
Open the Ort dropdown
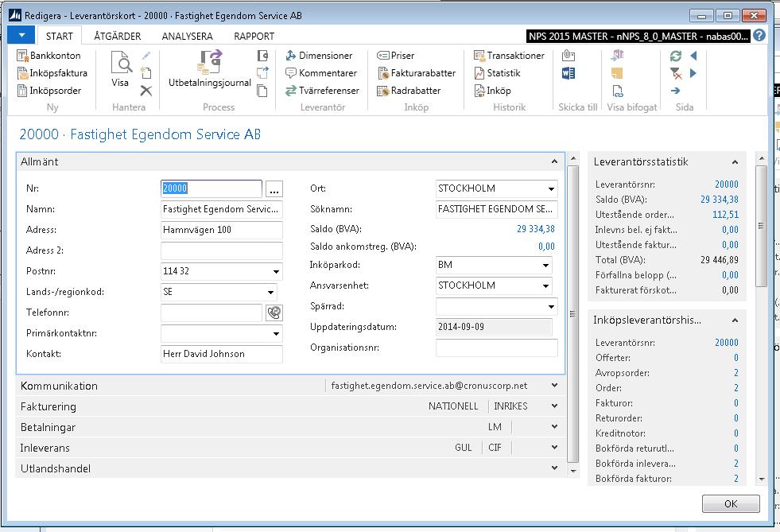[x=551, y=189]
